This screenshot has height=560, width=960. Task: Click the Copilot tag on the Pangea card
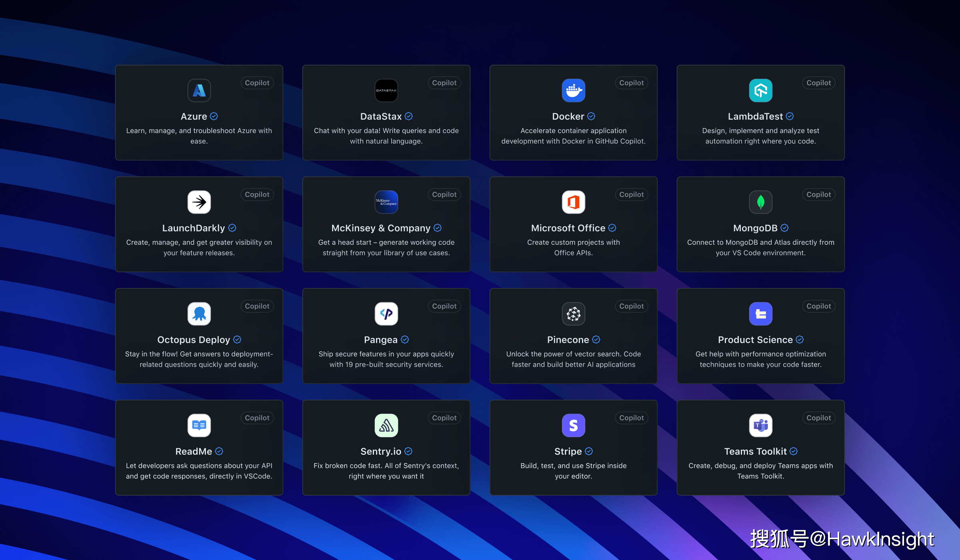pyautogui.click(x=444, y=306)
